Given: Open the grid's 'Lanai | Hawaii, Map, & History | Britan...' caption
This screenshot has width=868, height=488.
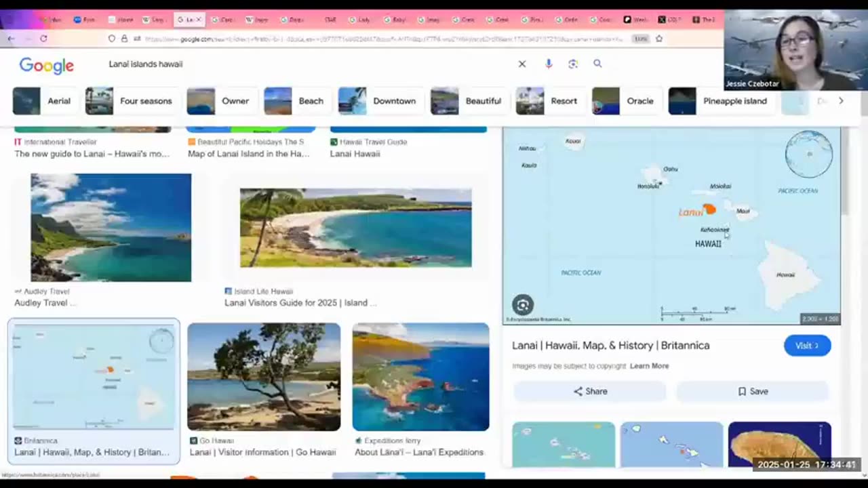Looking at the screenshot, I should pos(92,452).
